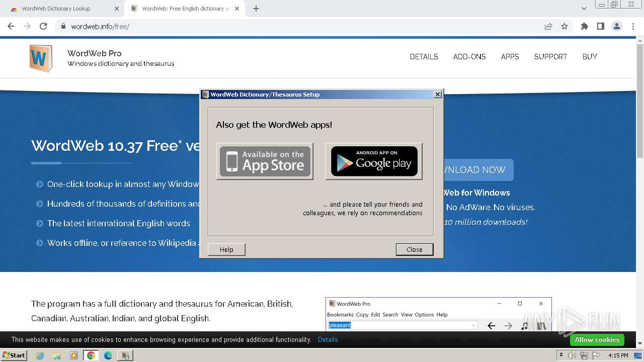
Task: Click the DOWNLOAD NOW button
Action: pyautogui.click(x=478, y=170)
